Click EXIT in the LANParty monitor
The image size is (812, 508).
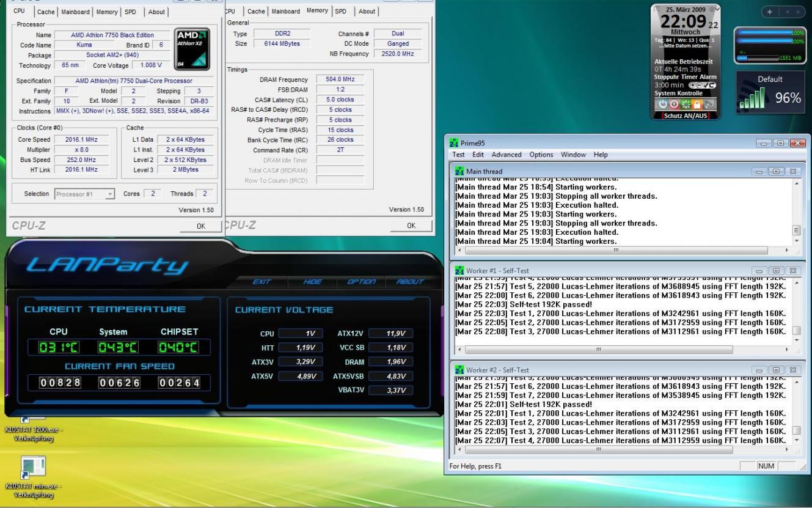[262, 281]
